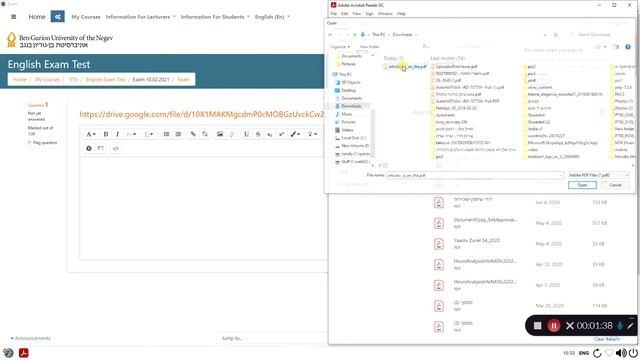This screenshot has height=360, width=640.
Task: Toggle bold formatting in editor toolbar
Action: (x=106, y=134)
